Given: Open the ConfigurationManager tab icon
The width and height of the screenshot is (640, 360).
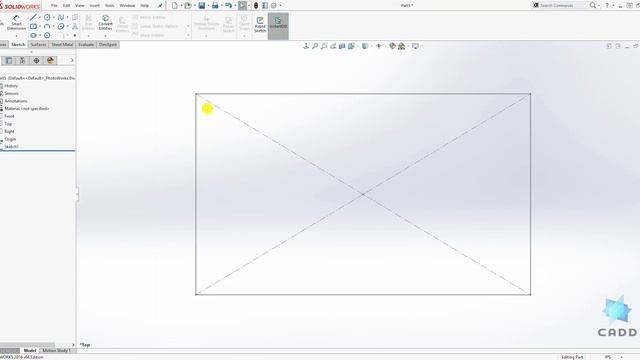Looking at the screenshot, I should click(x=22, y=60).
